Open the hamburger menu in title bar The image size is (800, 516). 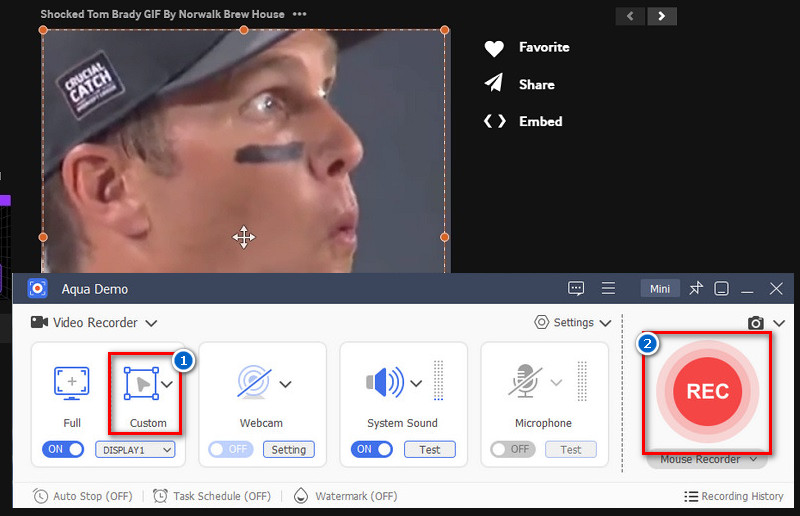point(608,289)
